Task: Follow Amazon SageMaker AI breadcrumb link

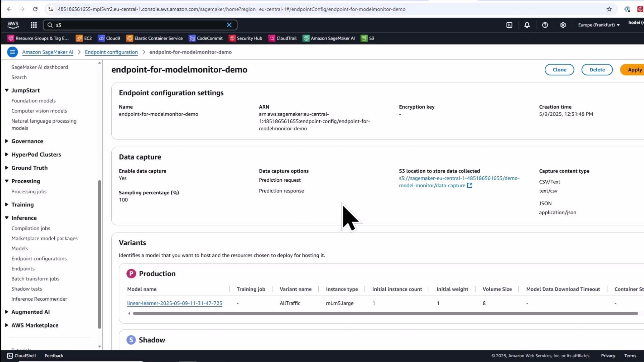Action: 48,52
